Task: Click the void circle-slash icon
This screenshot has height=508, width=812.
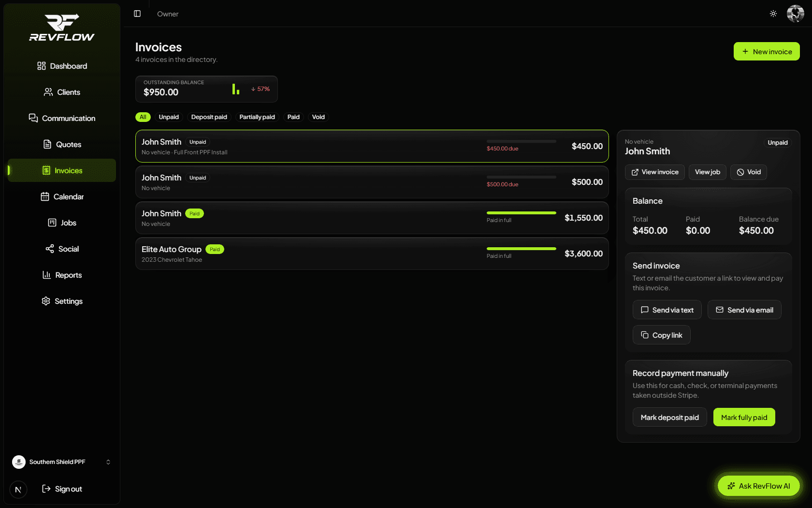Action: pos(740,172)
